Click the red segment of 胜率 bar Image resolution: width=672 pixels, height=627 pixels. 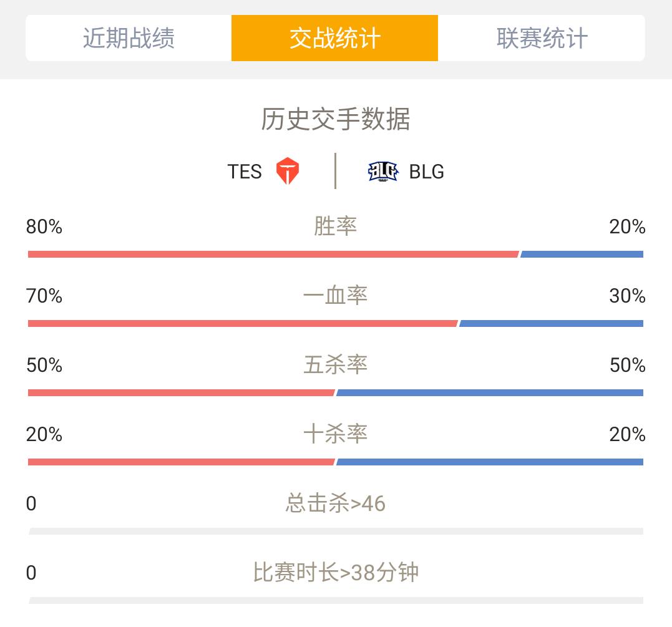point(273,254)
